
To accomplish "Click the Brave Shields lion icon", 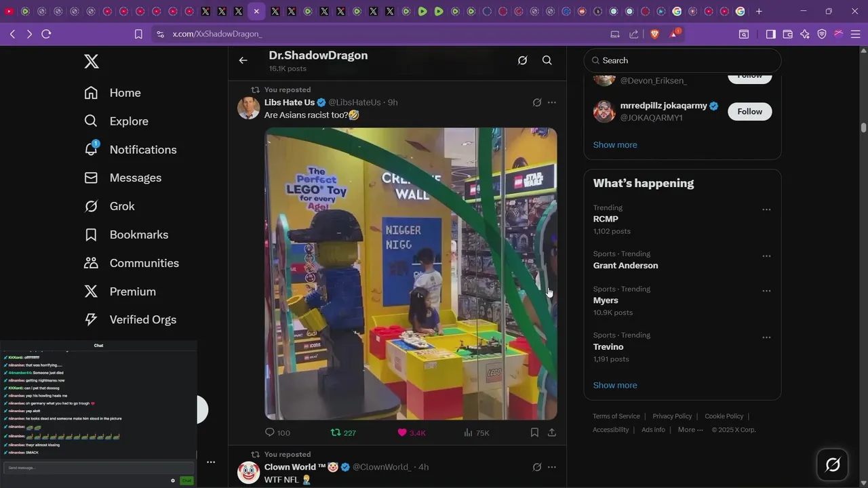I will (654, 34).
